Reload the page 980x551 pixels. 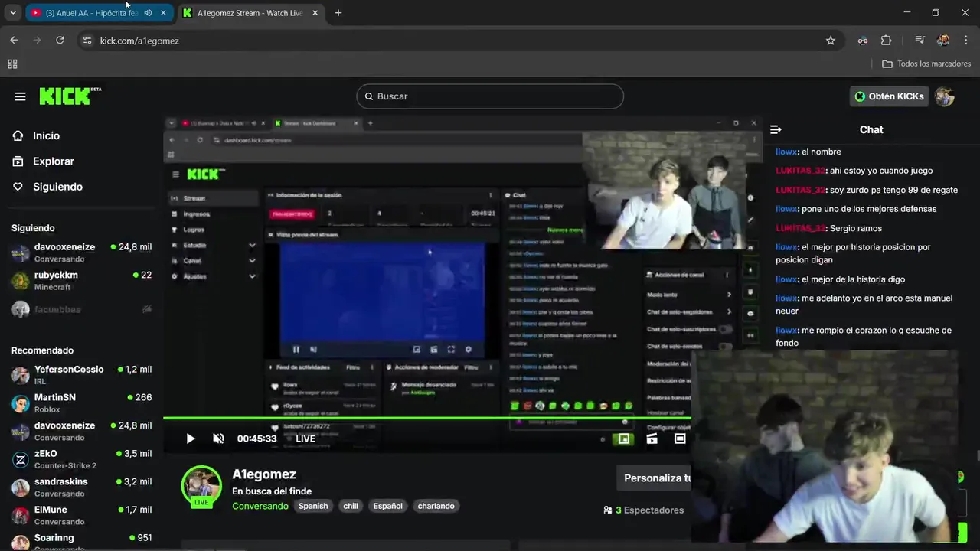pos(60,41)
